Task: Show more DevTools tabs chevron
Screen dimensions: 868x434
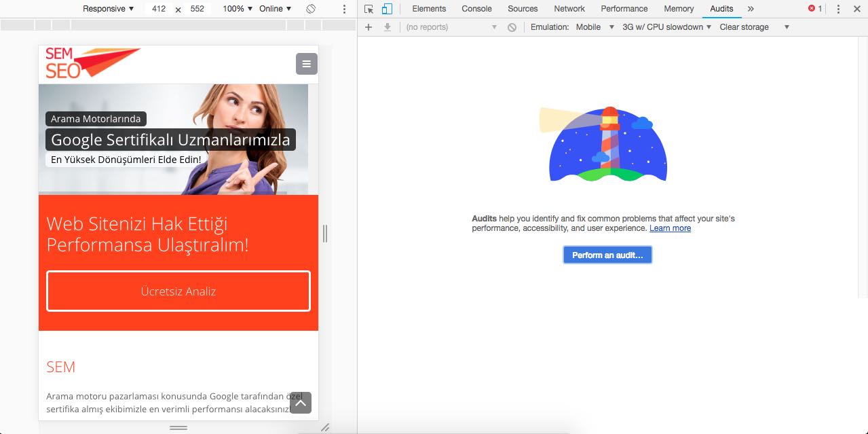Action: [751, 9]
